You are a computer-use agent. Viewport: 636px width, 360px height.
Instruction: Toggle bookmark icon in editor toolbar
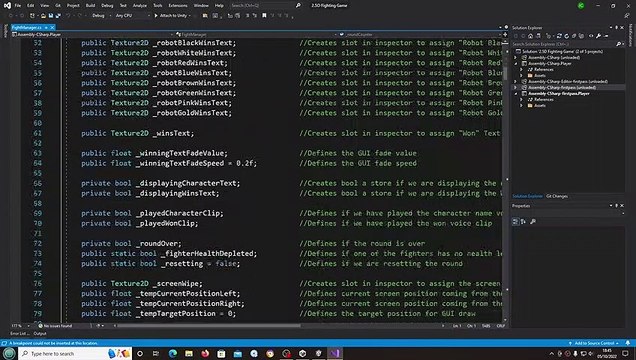point(264,15)
